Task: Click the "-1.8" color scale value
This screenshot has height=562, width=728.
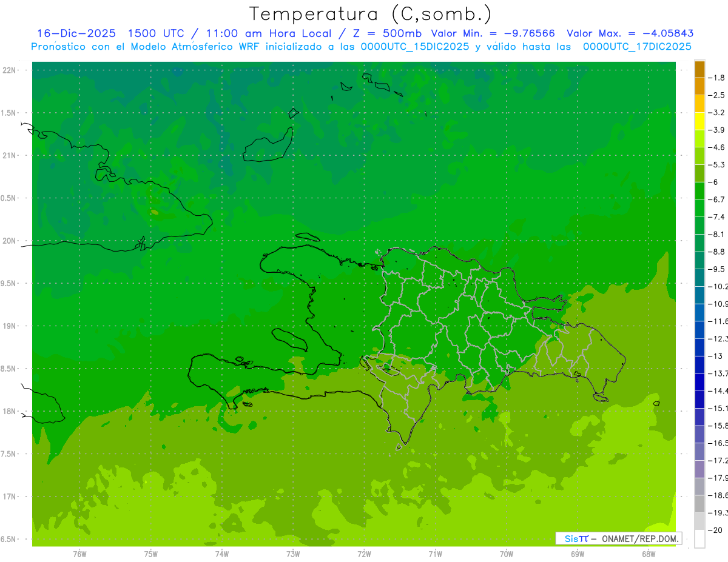Action: point(717,78)
